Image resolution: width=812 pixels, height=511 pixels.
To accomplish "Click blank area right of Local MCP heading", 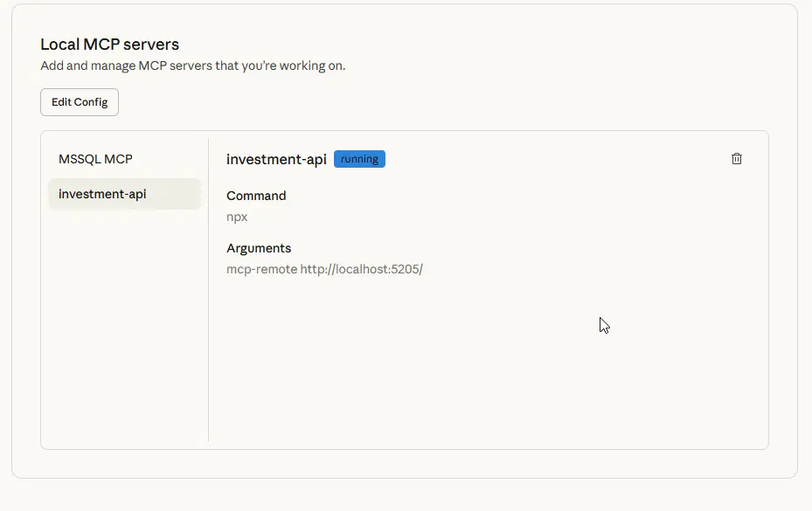I will click(x=481, y=45).
